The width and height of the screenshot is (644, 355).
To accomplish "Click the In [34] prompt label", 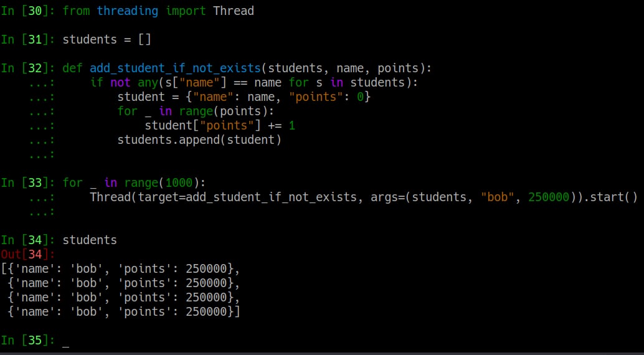I will point(28,240).
